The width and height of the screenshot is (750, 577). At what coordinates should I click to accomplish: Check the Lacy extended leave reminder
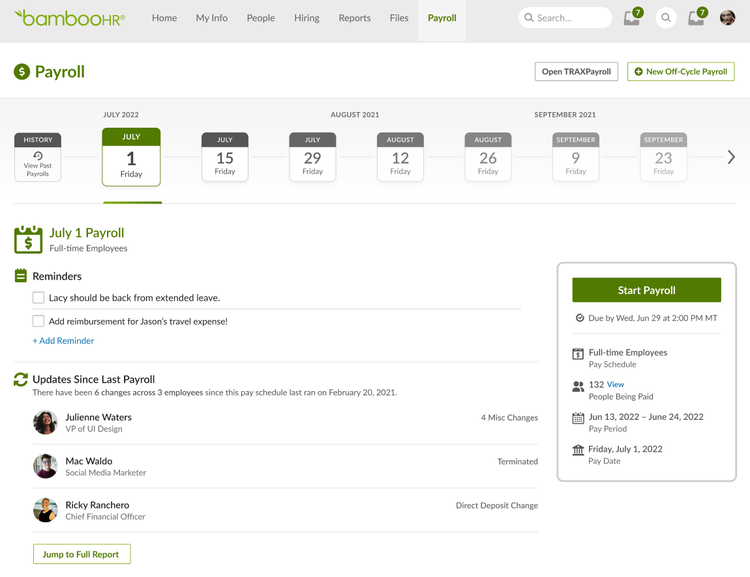[x=38, y=298]
